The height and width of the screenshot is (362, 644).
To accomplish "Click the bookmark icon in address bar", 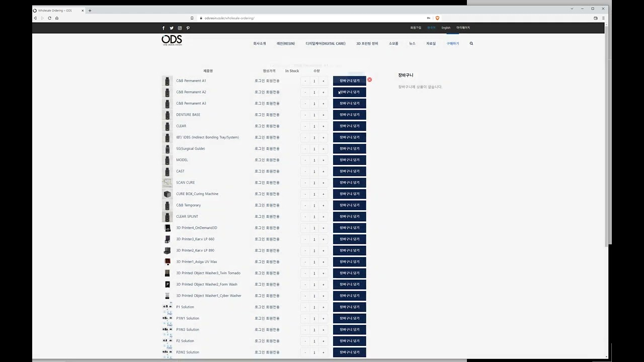I will pos(192,18).
